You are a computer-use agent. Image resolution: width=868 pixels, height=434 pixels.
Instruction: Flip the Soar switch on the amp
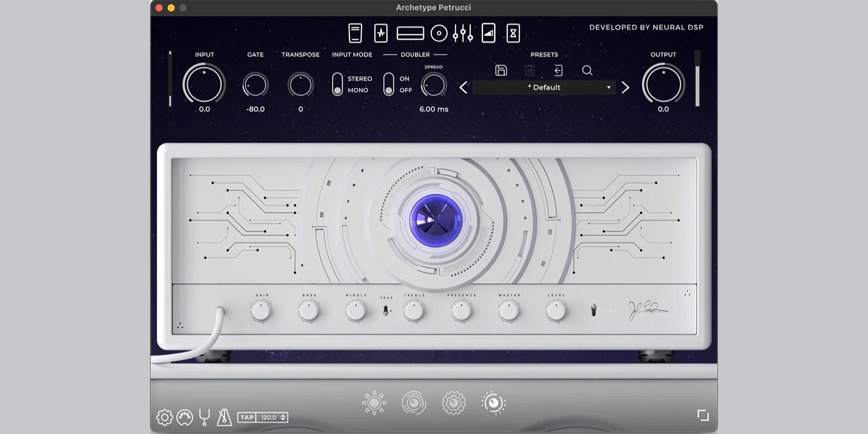[386, 310]
